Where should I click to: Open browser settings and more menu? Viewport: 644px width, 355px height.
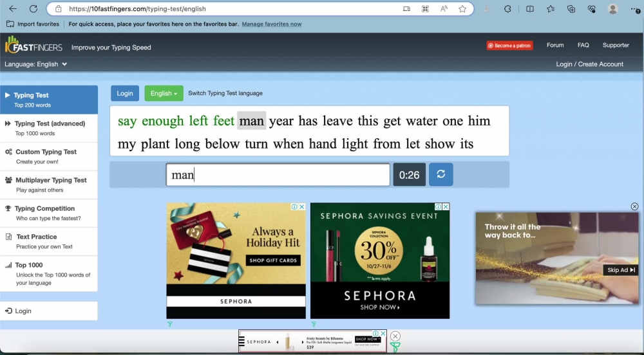point(636,8)
